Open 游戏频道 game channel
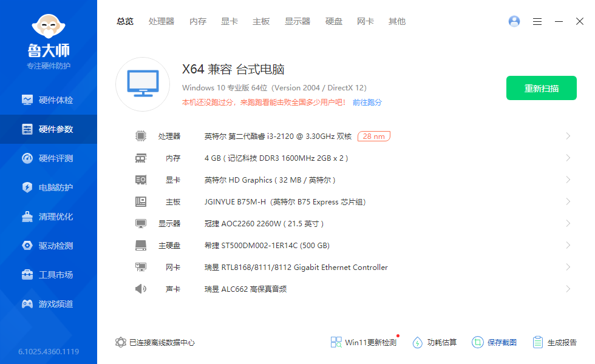The height and width of the screenshot is (364, 595). (x=49, y=304)
